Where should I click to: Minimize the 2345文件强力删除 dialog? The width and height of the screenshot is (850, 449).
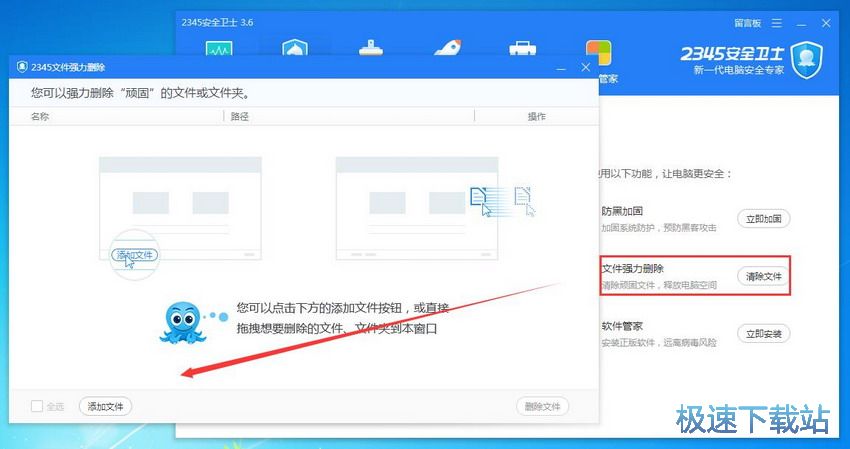point(561,68)
